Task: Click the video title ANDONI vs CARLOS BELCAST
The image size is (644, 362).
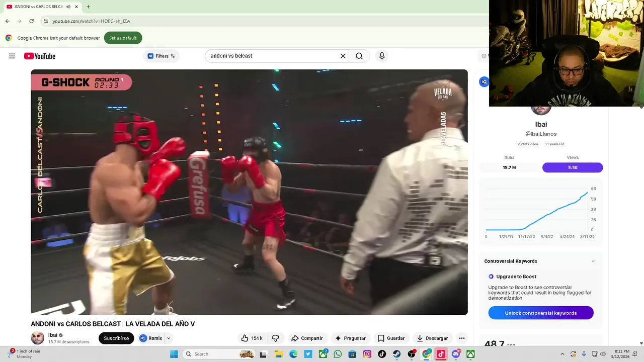Action: (x=113, y=324)
